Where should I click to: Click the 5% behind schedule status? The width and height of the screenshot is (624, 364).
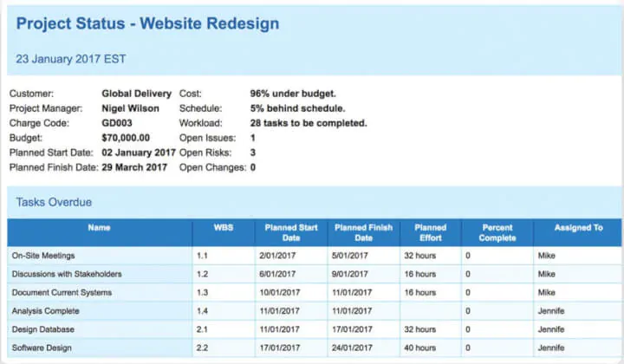click(297, 108)
